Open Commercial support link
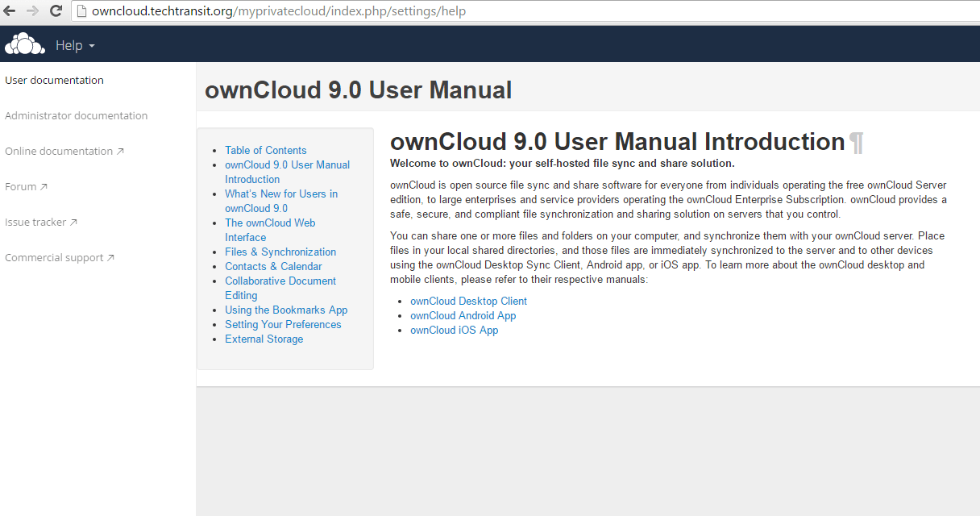Viewport: 980px width, 516px height. click(60, 257)
